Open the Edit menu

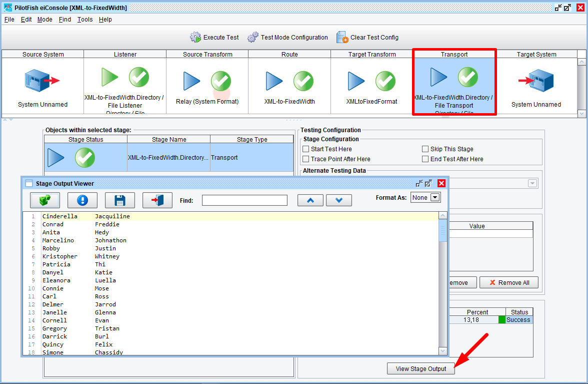coord(26,20)
